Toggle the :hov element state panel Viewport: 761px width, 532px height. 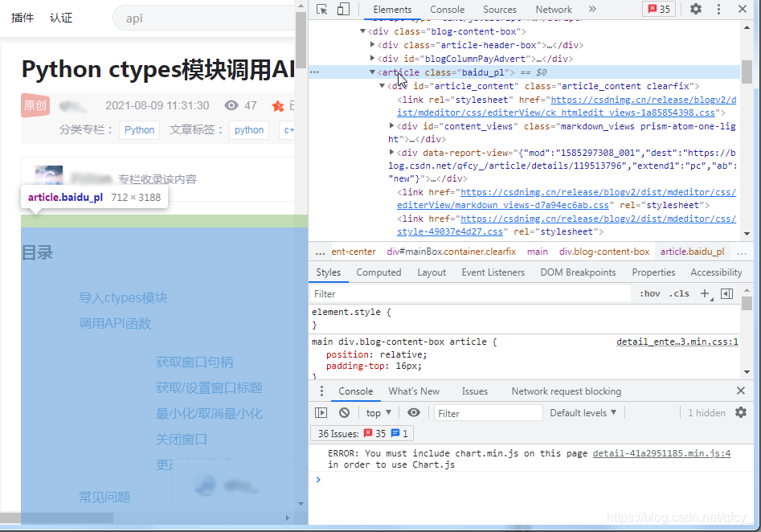pyautogui.click(x=649, y=293)
